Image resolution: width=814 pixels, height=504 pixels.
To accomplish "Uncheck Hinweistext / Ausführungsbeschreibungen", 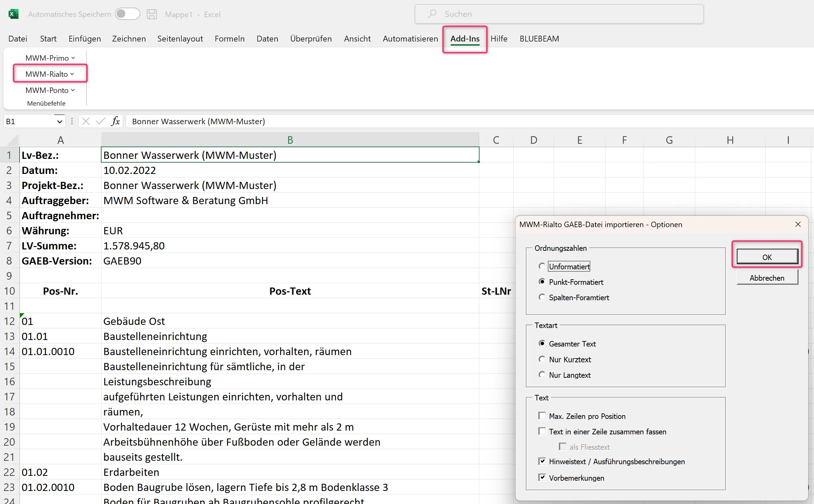I will (542, 461).
